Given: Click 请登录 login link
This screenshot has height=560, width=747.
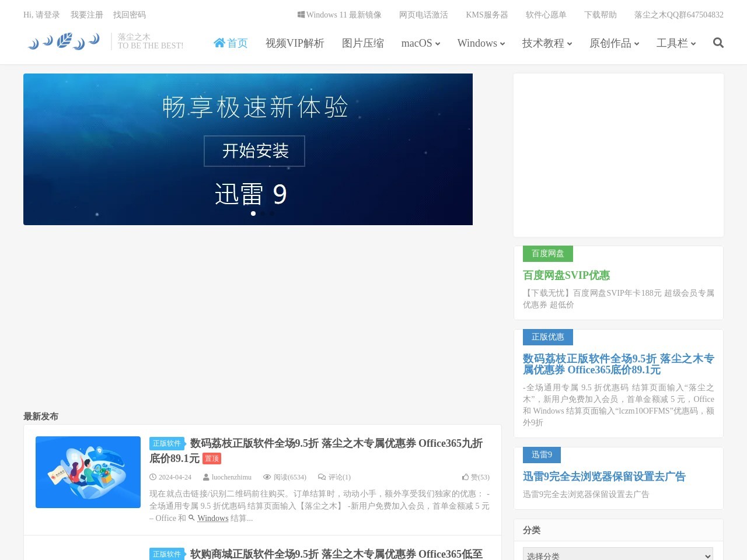Looking at the screenshot, I should coord(48,15).
